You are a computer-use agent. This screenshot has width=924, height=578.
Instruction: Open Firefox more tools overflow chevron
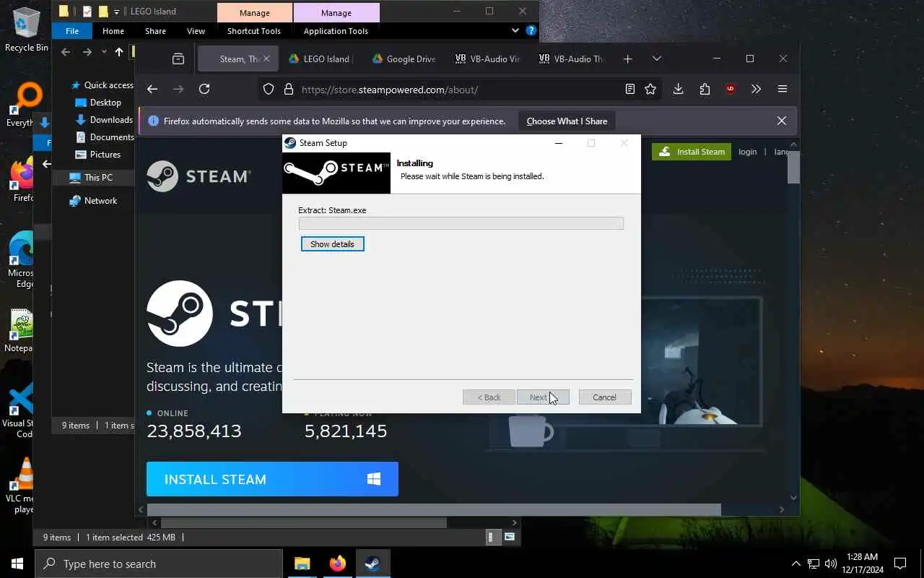coord(756,89)
